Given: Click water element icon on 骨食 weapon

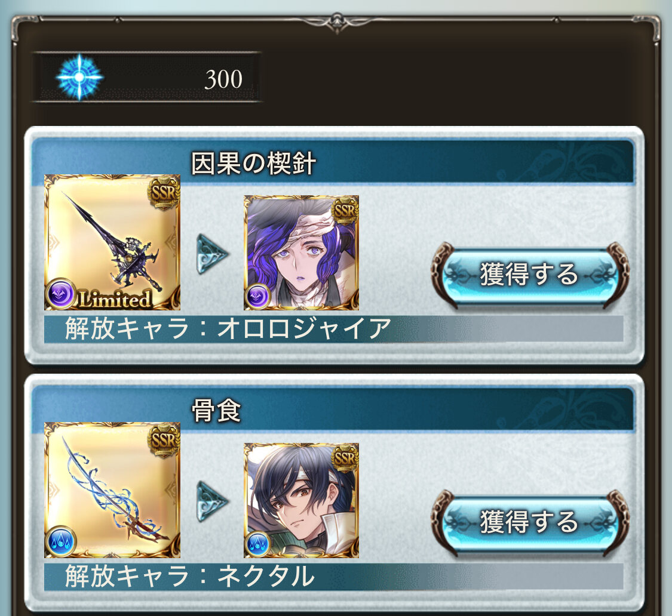Looking at the screenshot, I should [x=61, y=542].
